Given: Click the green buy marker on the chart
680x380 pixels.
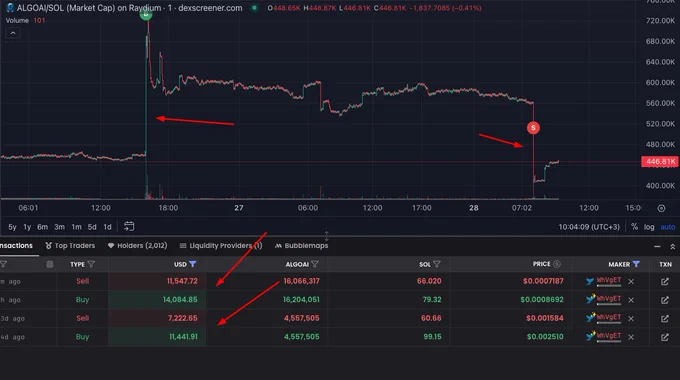Looking at the screenshot, I should point(146,14).
